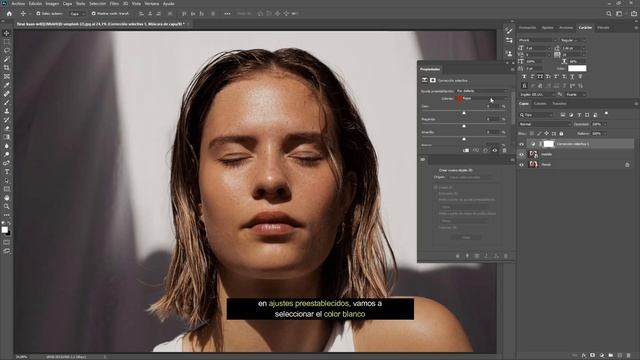Open the Normal blend mode dropdown
640x360 pixels.
544,124
